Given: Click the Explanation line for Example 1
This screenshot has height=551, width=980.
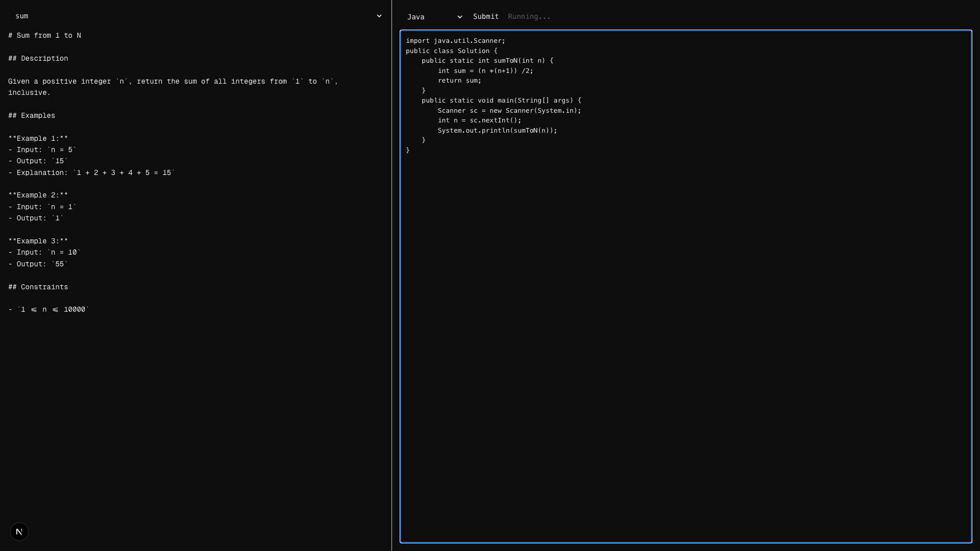Looking at the screenshot, I should (92, 173).
